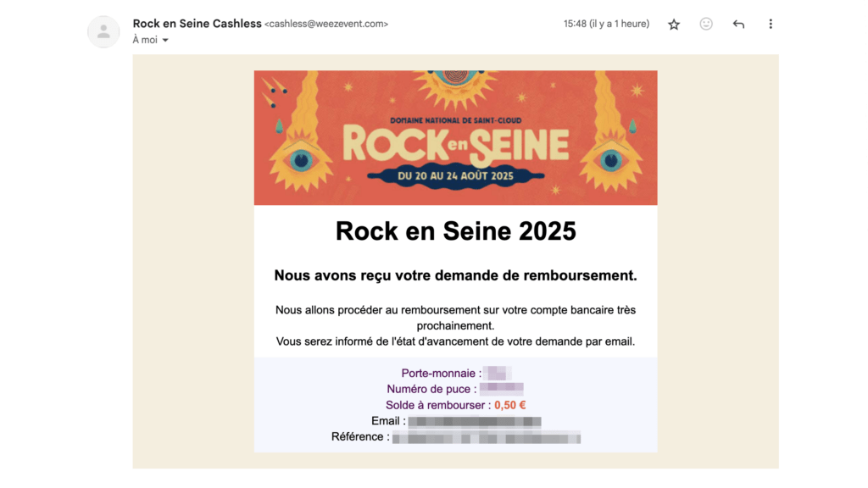The height and width of the screenshot is (488, 868).
Task: Click the sender's profile avatar
Action: click(x=103, y=31)
